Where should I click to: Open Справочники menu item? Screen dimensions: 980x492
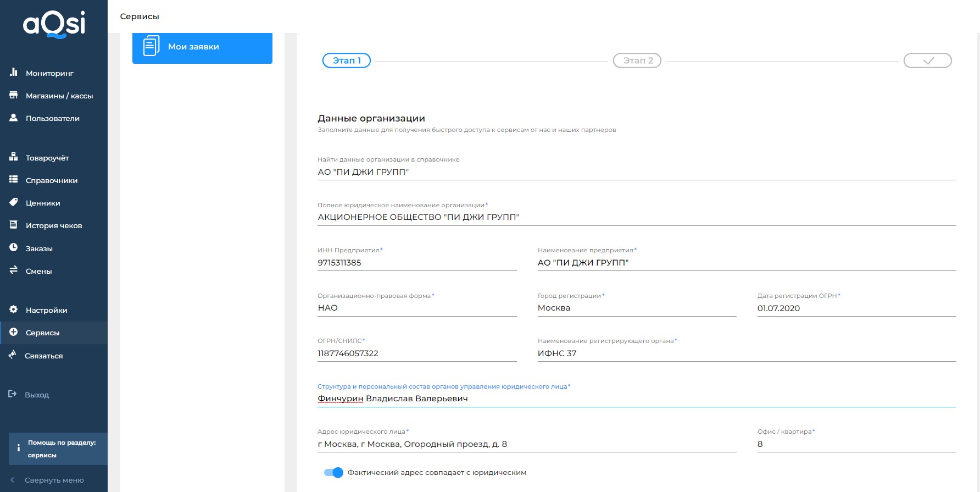tap(52, 180)
